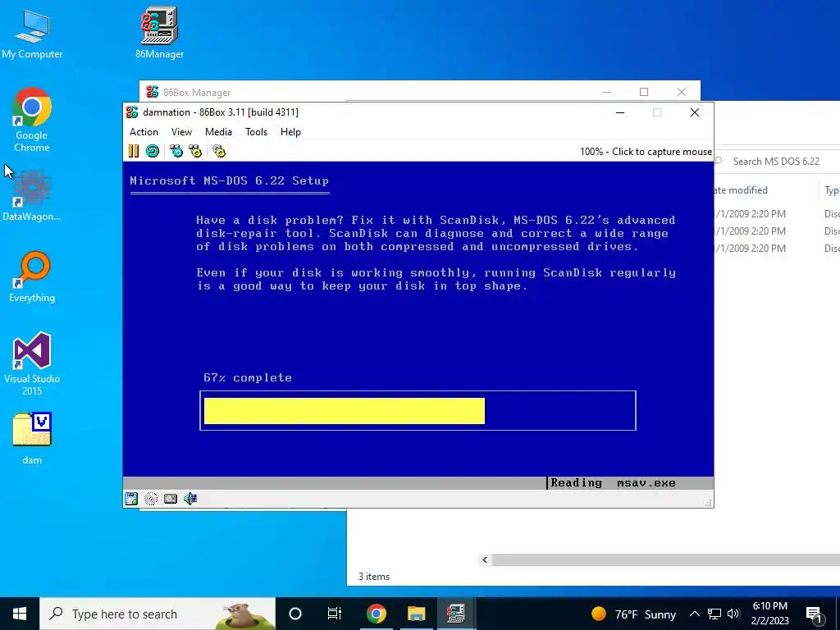Click the sound speaker status icon in 86Box

coord(190,499)
